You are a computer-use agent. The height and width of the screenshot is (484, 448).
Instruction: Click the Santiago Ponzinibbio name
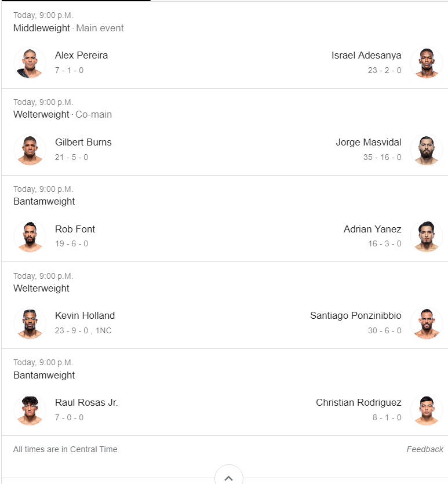(355, 316)
